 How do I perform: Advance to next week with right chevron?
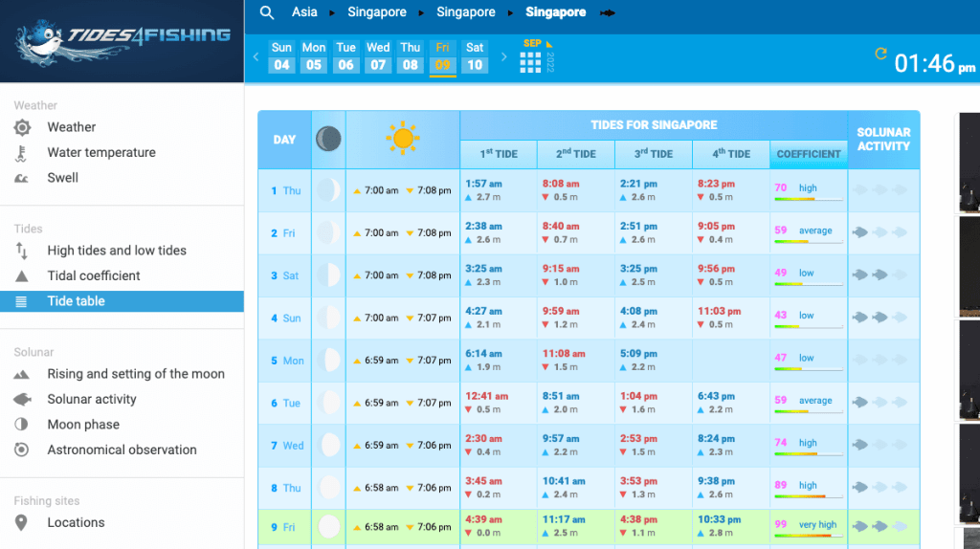(x=504, y=57)
